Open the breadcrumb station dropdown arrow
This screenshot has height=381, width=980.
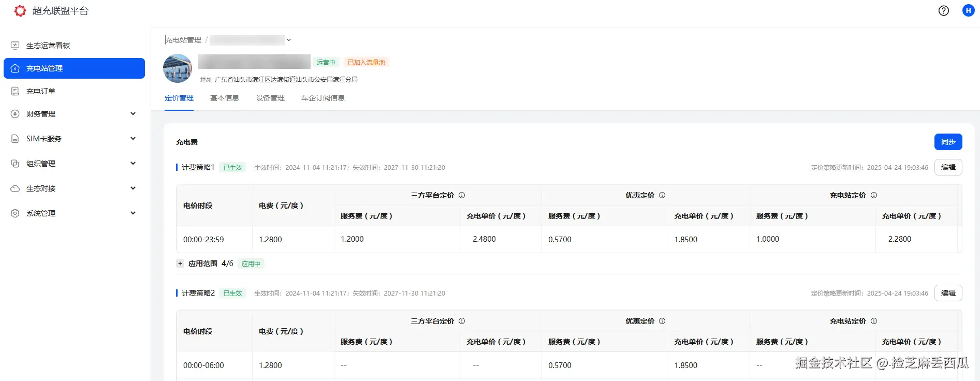(x=289, y=40)
